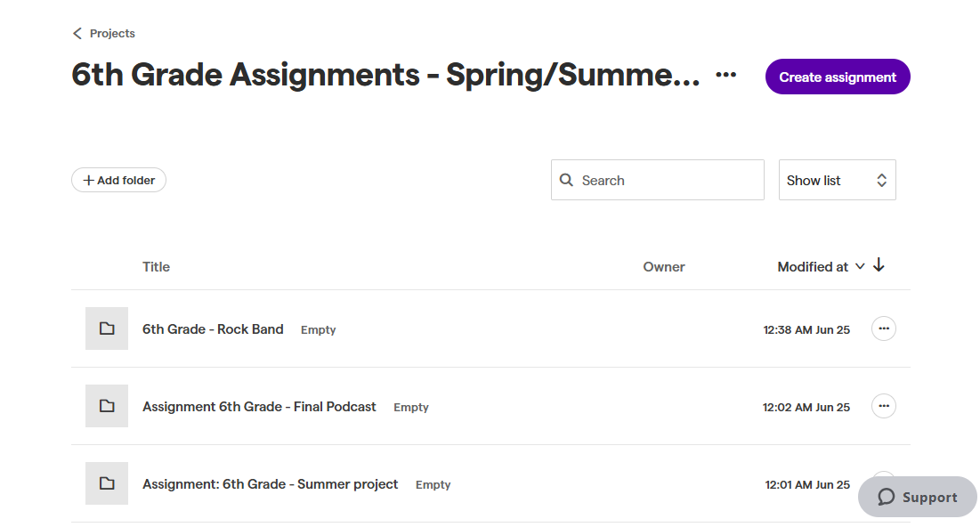This screenshot has height=527, width=980.
Task: Go back to Projects using the arrow
Action: tap(77, 33)
